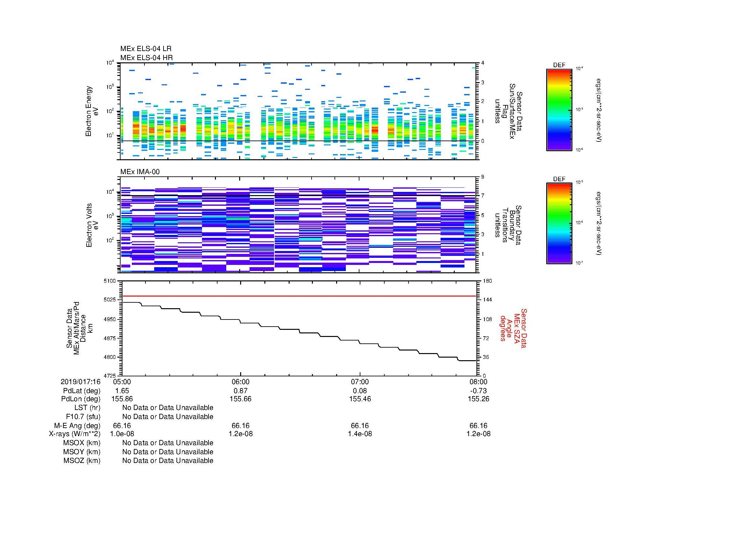This screenshot has height=534, width=756.
Task: Click the lower DEF rainbow color bar
Action: pos(559,224)
